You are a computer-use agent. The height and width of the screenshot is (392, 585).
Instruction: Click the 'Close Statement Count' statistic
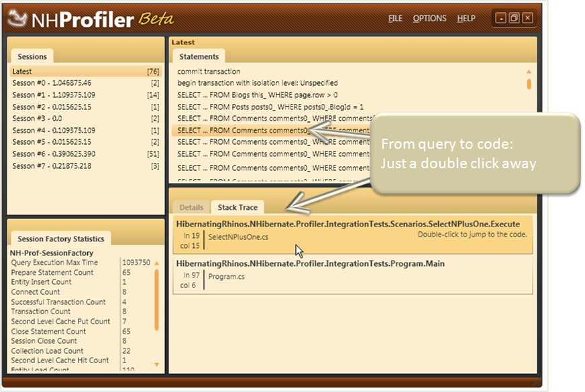pyautogui.click(x=48, y=331)
